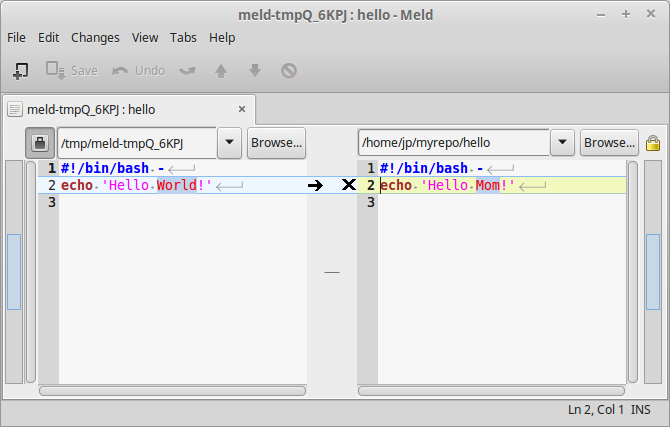Click the Ln 2, Col 1 status text
This screenshot has width=670, height=427.
(x=596, y=409)
